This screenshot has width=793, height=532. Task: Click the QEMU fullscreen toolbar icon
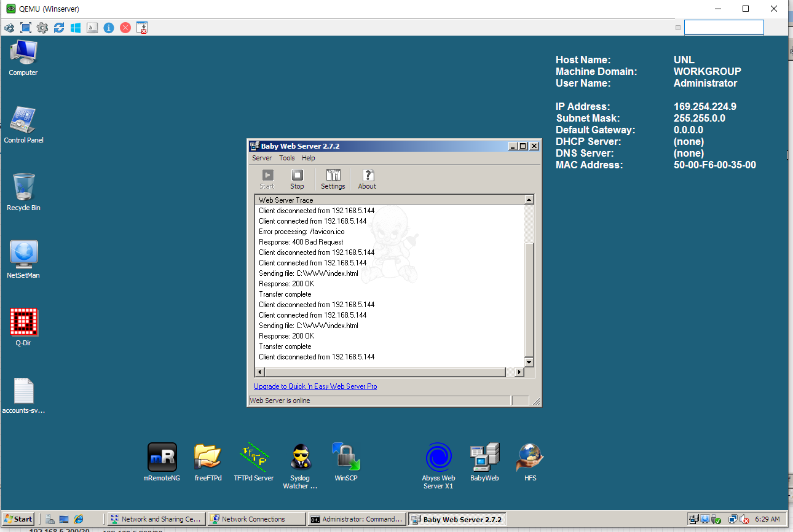pos(26,28)
